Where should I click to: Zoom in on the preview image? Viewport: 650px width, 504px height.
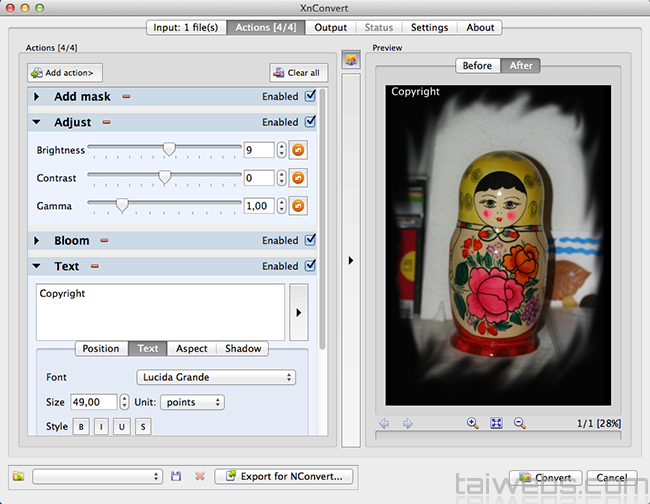coord(473,423)
